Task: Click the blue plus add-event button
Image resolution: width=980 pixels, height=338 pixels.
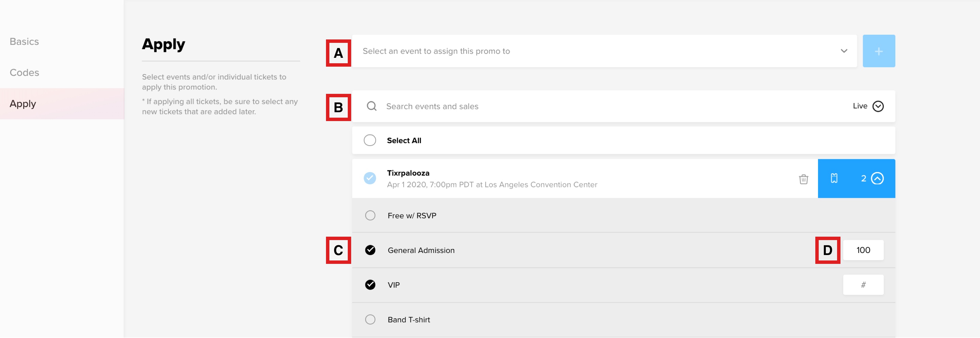Action: pyautogui.click(x=878, y=51)
